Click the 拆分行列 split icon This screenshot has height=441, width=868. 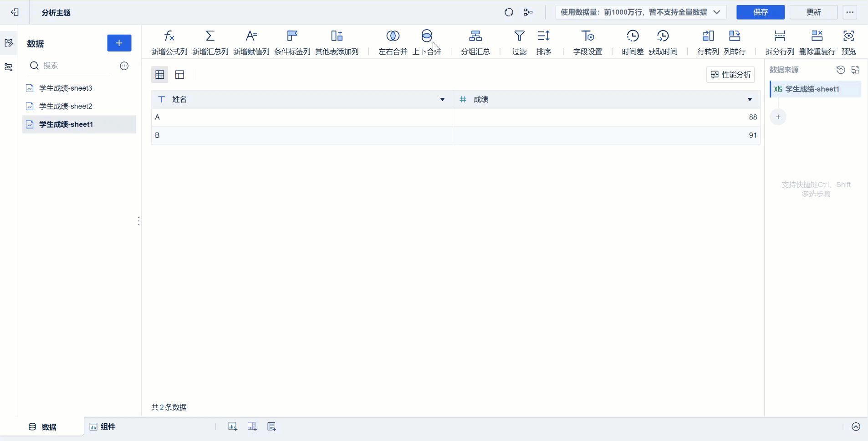point(780,42)
